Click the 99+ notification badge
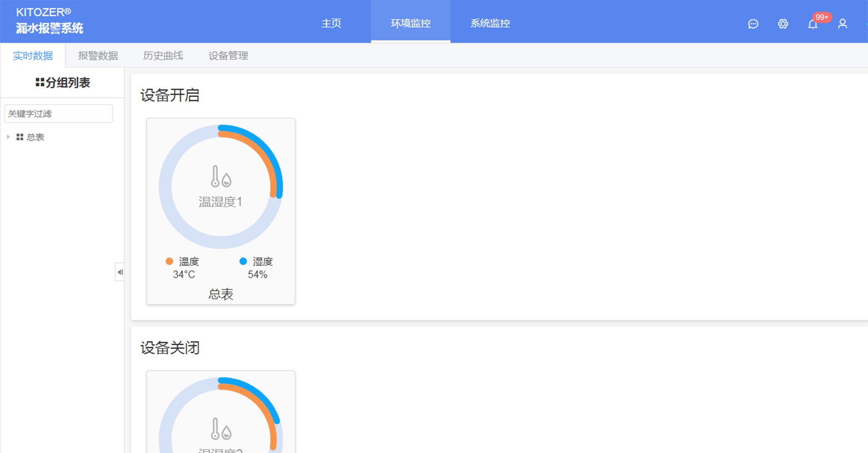This screenshot has width=868, height=453. tap(822, 17)
